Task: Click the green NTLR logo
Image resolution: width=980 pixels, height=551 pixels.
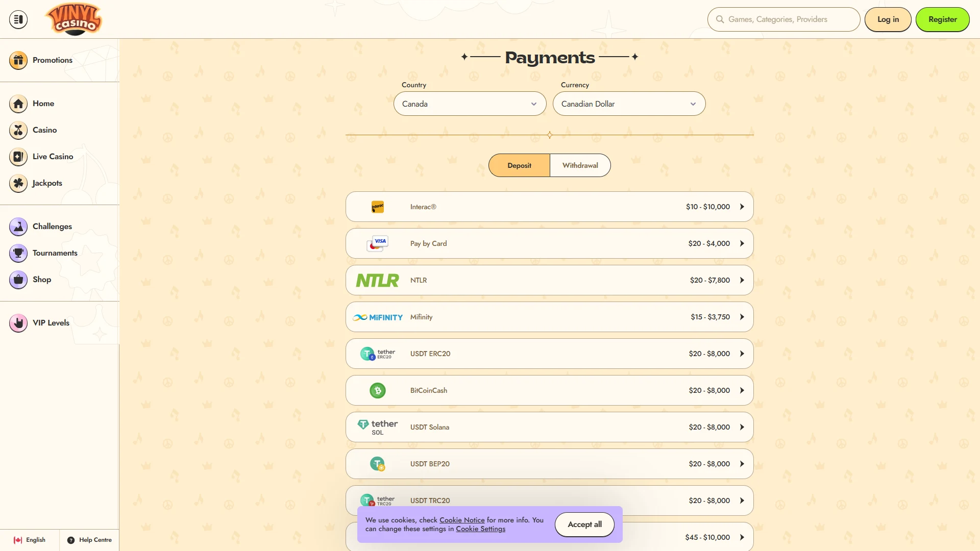Action: (x=378, y=280)
